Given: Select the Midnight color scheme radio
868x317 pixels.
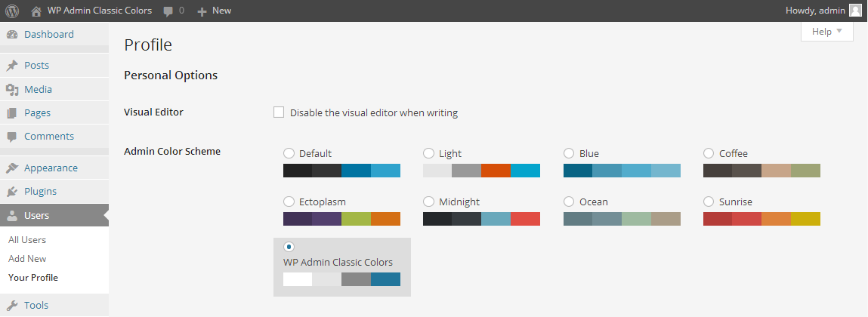Looking at the screenshot, I should [x=428, y=202].
